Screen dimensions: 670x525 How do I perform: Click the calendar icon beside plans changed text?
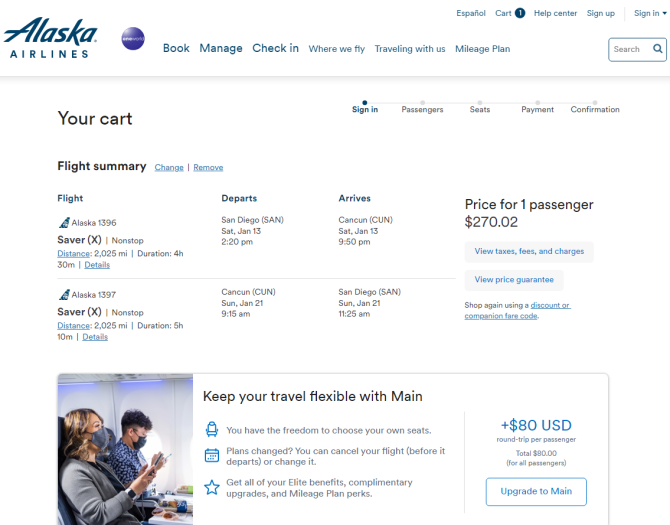(x=212, y=455)
